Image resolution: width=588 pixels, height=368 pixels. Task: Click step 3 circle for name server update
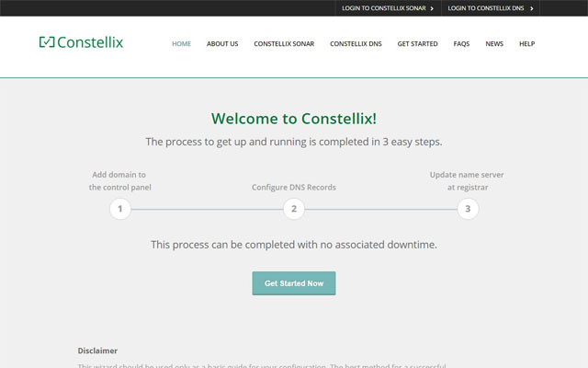(468, 209)
